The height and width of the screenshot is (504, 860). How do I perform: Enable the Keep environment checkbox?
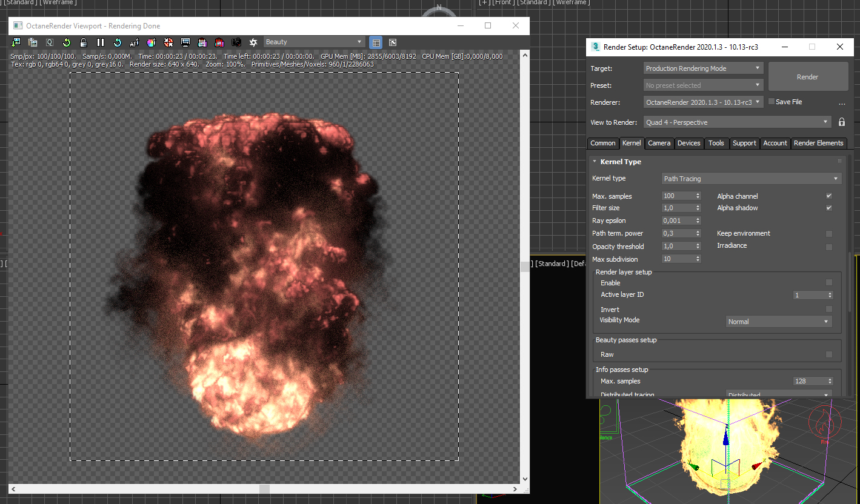(829, 234)
